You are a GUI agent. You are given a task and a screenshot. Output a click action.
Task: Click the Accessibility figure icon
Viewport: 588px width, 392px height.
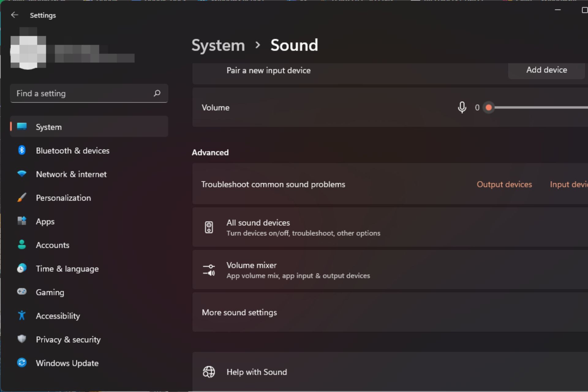[x=22, y=315]
